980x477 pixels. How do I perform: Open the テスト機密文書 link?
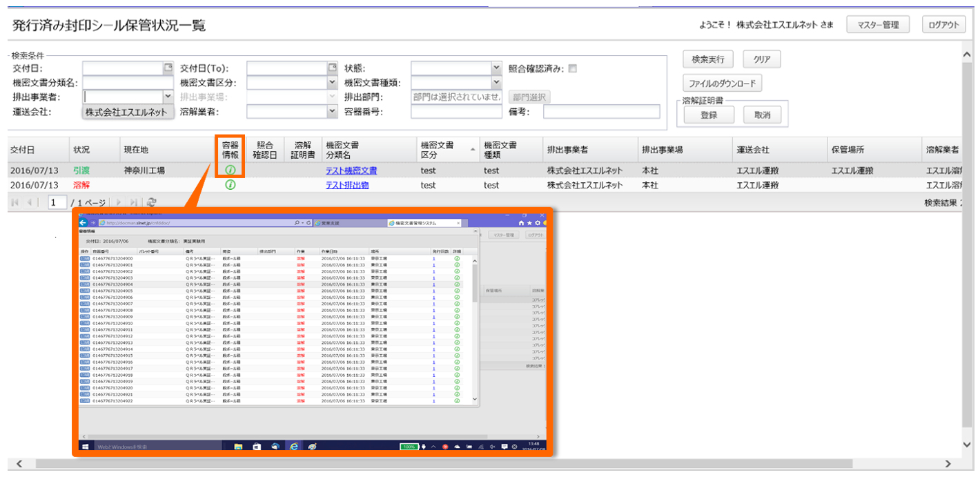351,171
